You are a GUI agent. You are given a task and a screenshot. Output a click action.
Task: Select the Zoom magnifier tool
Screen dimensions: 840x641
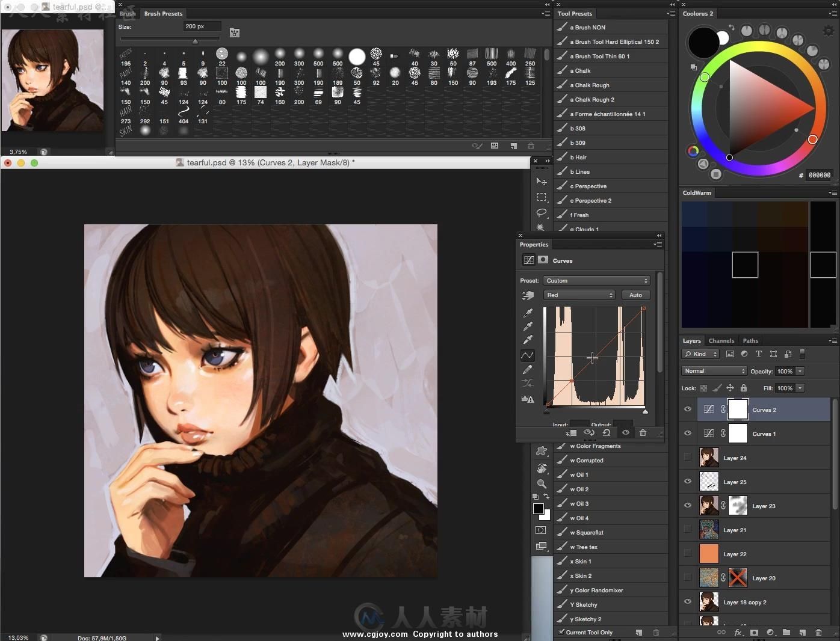(541, 483)
